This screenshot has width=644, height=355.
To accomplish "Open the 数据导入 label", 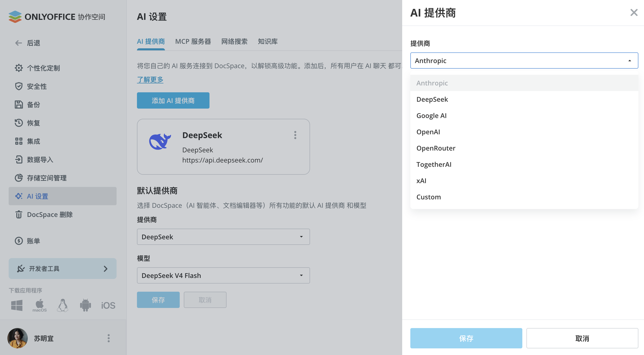I will [x=40, y=159].
